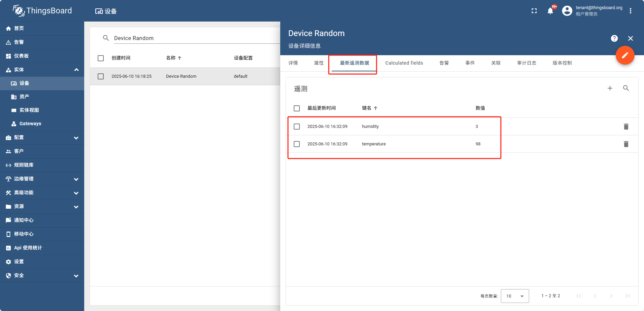Click the orange edit pencil button
Image resolution: width=644 pixels, height=311 pixels.
625,55
